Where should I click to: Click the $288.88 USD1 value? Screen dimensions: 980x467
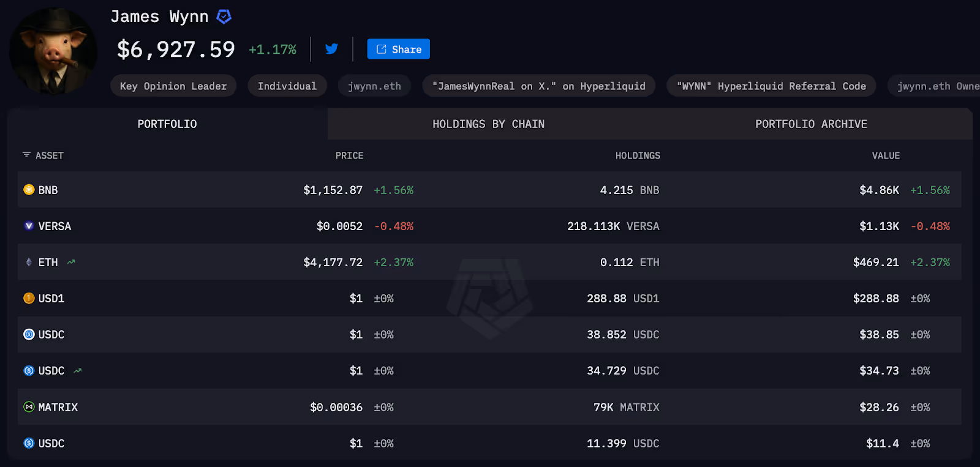[876, 298]
